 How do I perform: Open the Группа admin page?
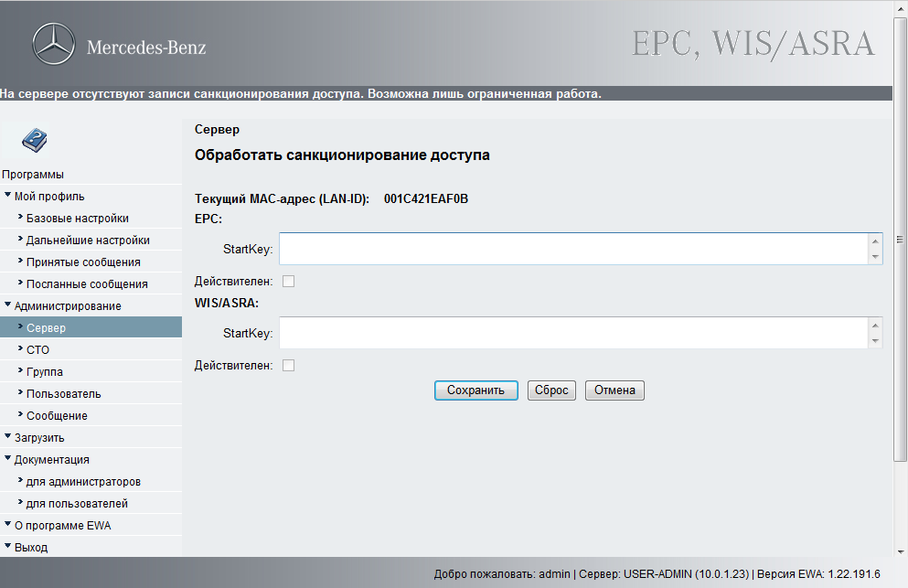pyautogui.click(x=45, y=372)
